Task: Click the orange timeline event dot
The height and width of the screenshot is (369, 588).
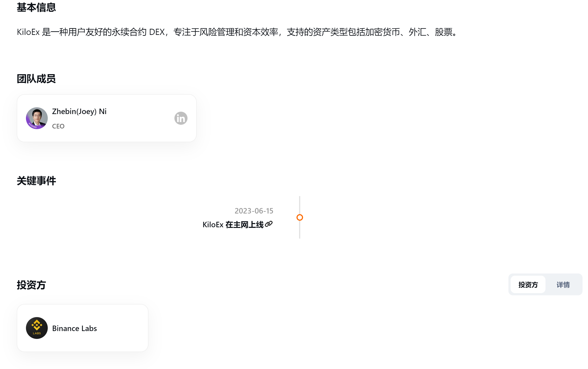Action: click(300, 217)
